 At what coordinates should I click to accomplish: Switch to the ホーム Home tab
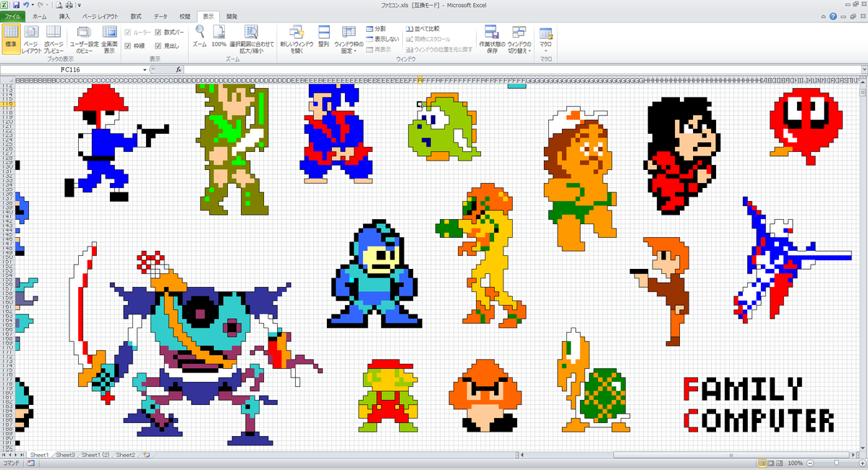click(x=41, y=16)
